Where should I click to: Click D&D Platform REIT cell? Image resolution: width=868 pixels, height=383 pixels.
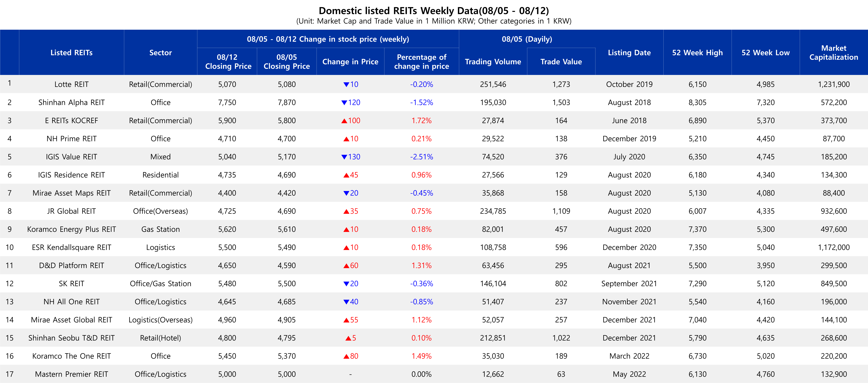coord(71,266)
